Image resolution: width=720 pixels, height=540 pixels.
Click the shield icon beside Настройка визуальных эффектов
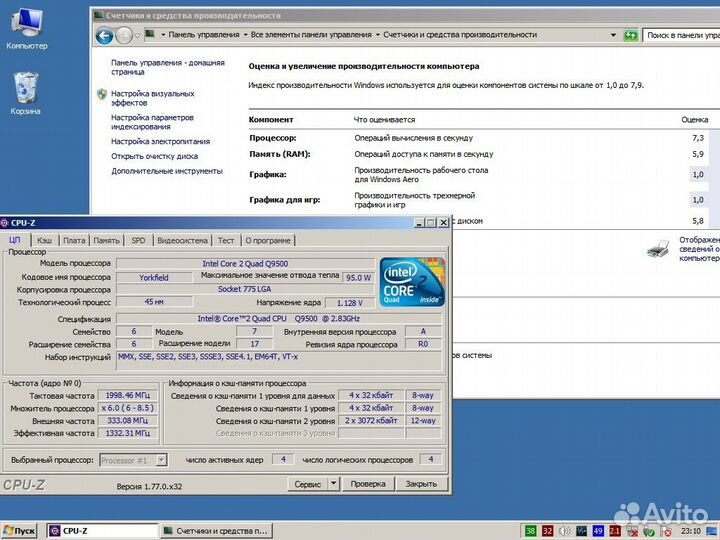point(102,94)
